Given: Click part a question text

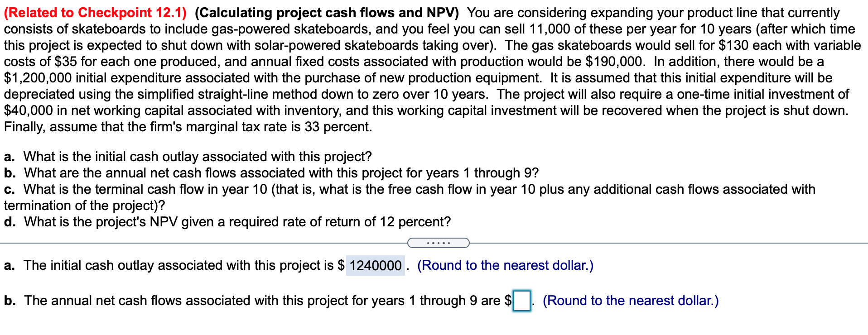Looking at the screenshot, I should [x=188, y=157].
